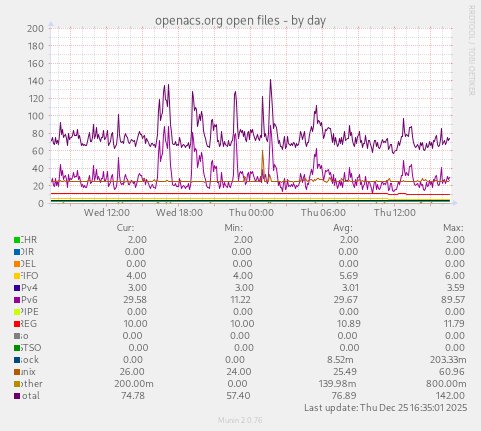
Task: Click the unix Avg value 25.49
Action: click(x=345, y=372)
